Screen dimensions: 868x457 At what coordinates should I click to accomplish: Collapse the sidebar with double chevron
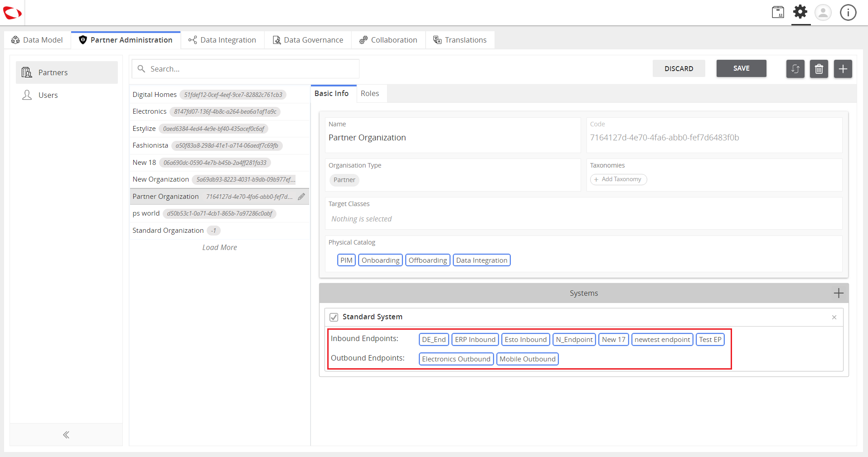[x=66, y=435]
